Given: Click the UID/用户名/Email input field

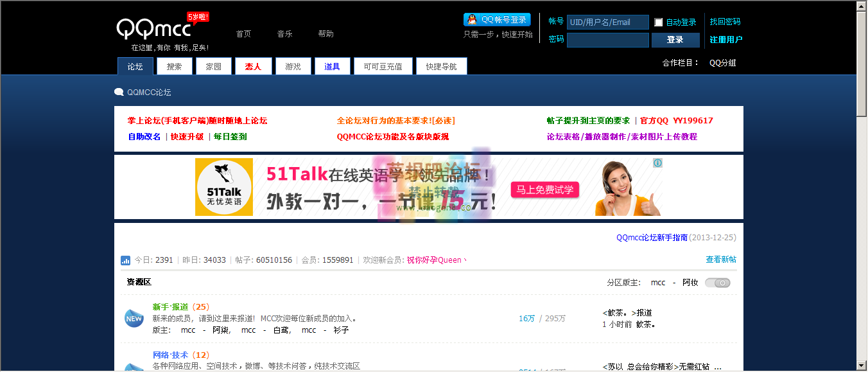Looking at the screenshot, I should coord(607,21).
